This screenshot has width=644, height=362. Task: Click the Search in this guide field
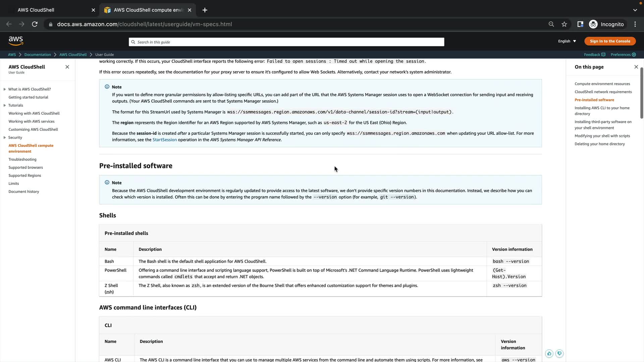point(286,42)
